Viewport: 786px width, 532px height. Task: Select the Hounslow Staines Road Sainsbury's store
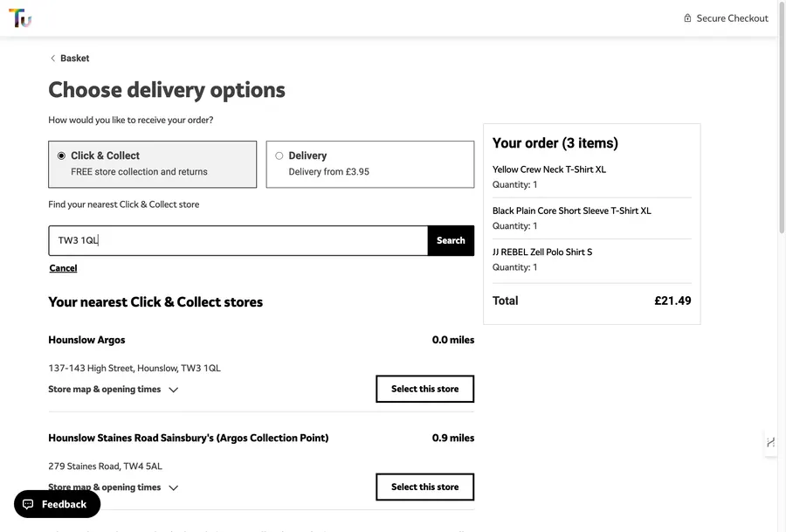click(424, 487)
